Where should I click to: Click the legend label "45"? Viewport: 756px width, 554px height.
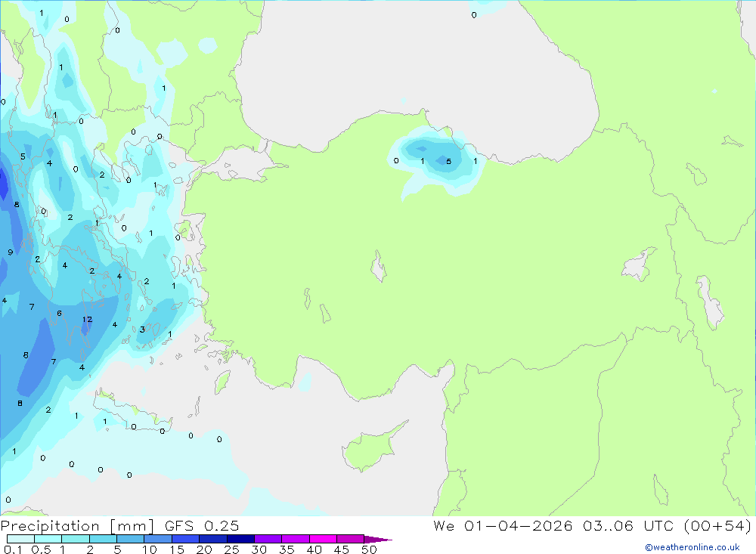pos(342,549)
